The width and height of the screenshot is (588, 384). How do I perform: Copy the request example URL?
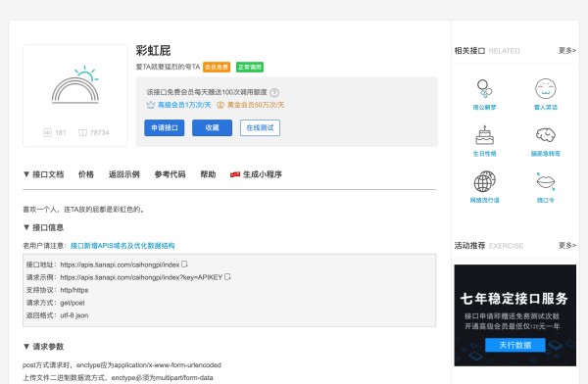pos(227,277)
